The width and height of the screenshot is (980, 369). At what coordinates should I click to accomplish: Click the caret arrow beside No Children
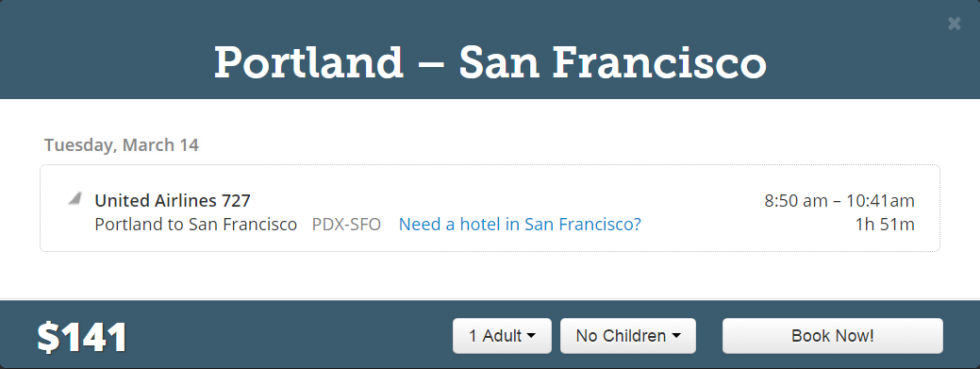pos(675,336)
